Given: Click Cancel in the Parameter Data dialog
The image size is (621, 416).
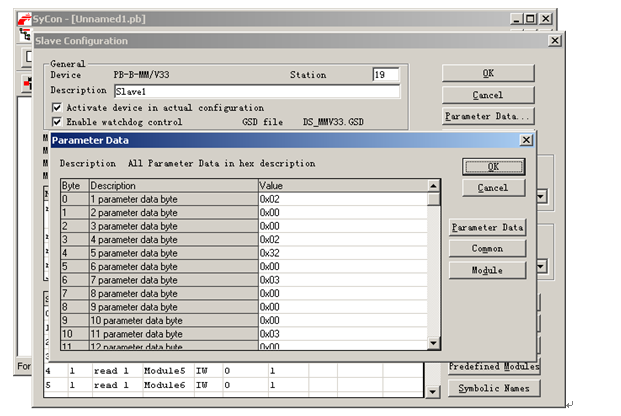Looking at the screenshot, I should 493,188.
